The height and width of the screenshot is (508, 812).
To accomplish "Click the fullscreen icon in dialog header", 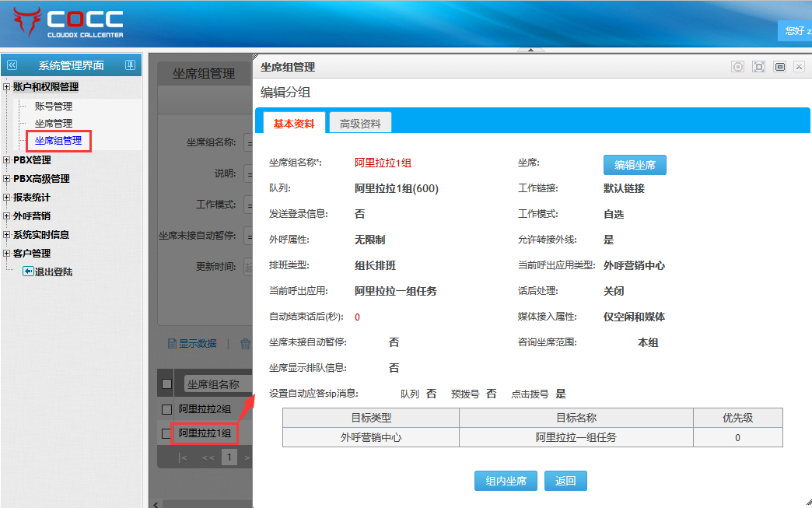I will pos(758,67).
